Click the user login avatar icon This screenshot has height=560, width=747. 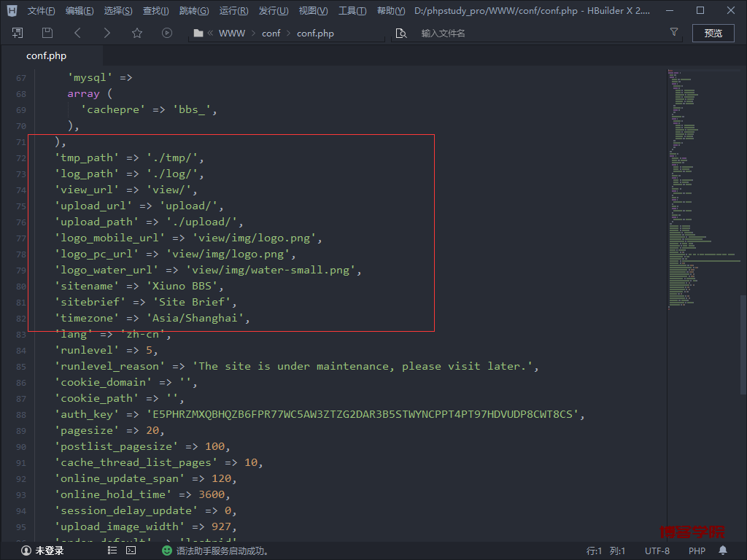click(26, 551)
